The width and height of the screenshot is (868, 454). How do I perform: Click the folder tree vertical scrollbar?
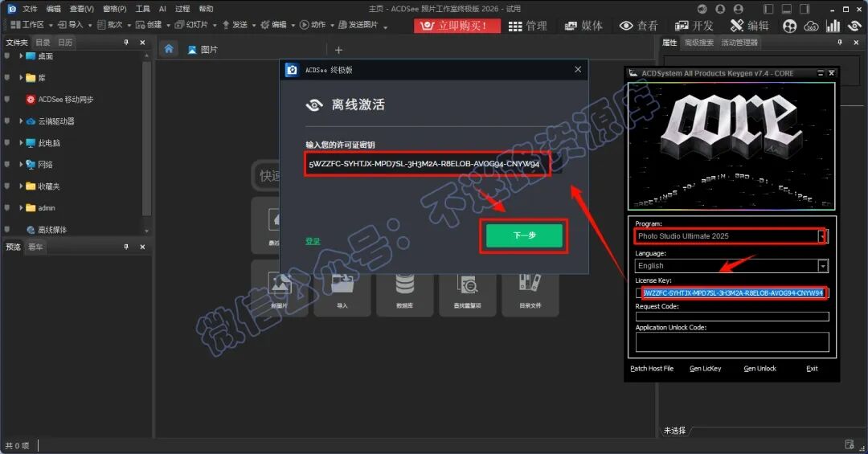point(146,138)
